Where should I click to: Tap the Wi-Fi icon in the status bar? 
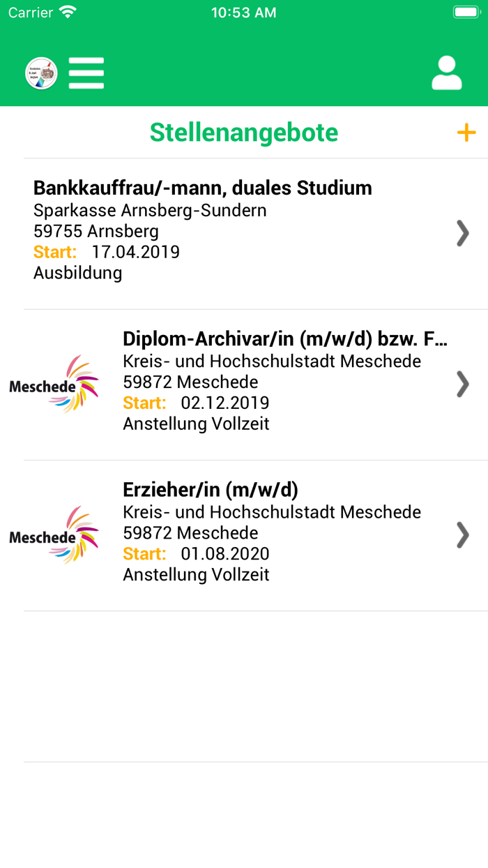coord(68,11)
